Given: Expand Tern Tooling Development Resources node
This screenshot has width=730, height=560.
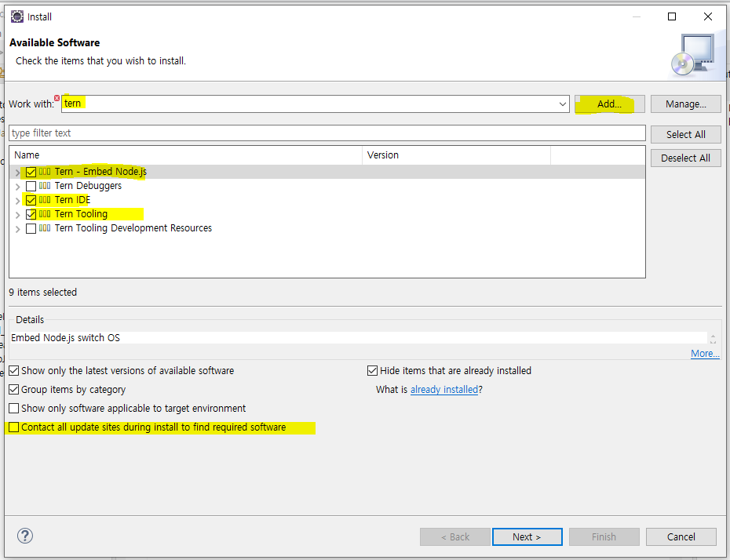Looking at the screenshot, I should pyautogui.click(x=18, y=229).
